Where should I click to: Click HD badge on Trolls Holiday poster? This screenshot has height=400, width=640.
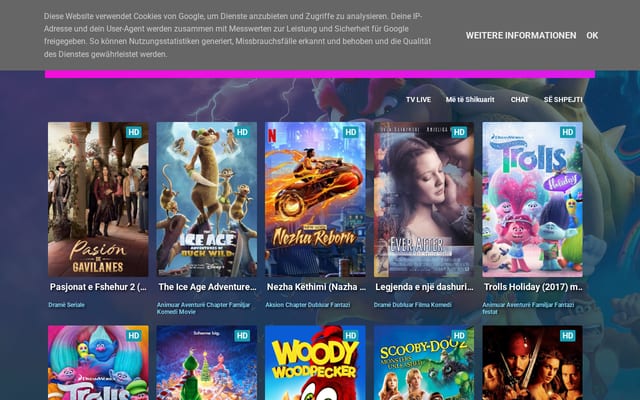(x=568, y=132)
